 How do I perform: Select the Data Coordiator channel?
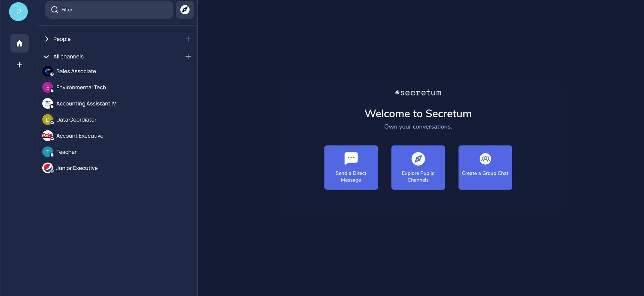click(76, 120)
